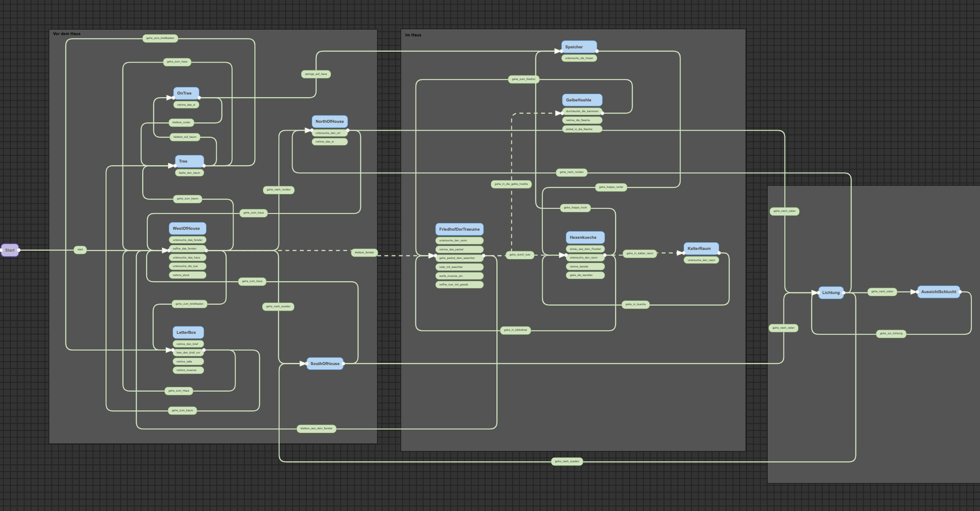The height and width of the screenshot is (511, 980).
Task: Select the KalterRaum state node
Action: [701, 249]
